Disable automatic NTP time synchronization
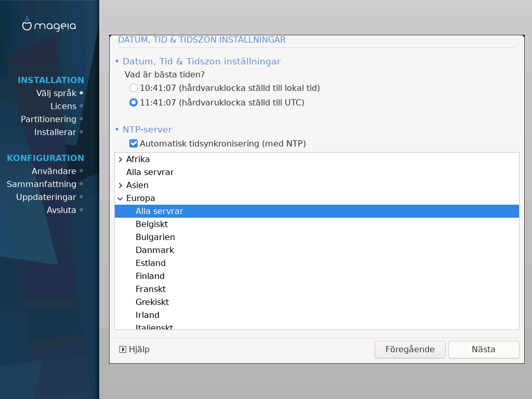The width and height of the screenshot is (532, 399). coord(134,143)
